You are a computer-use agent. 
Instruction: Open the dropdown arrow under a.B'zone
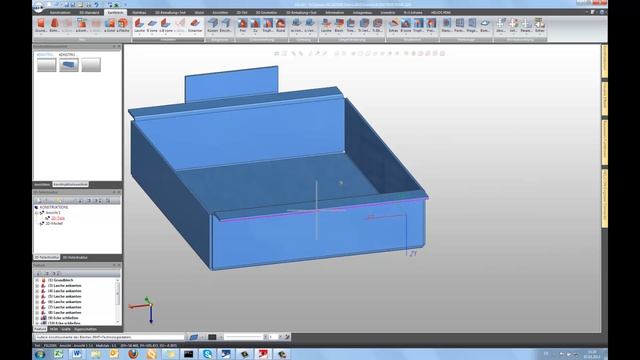point(166,34)
